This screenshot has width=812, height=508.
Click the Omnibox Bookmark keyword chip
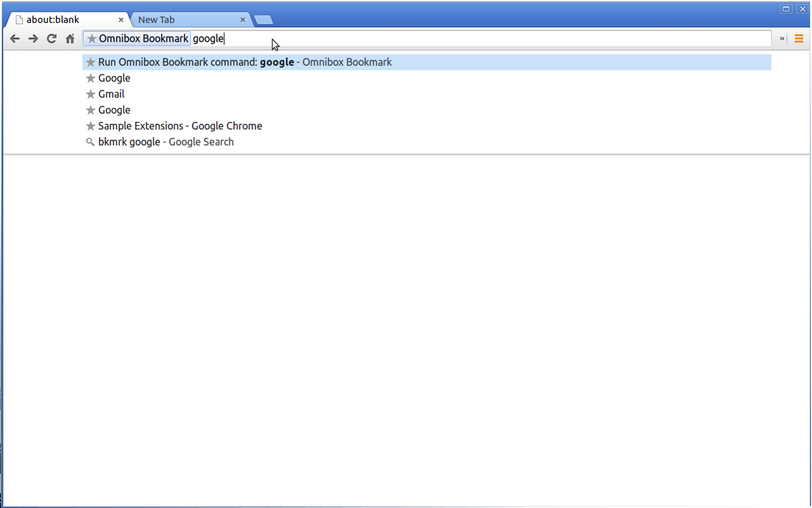coord(137,39)
